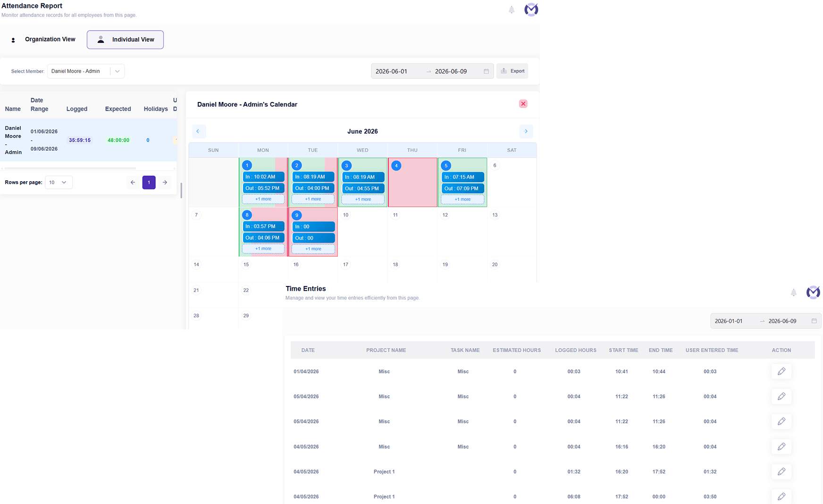Image resolution: width=823 pixels, height=504 pixels.
Task: Show more entries for June 2
Action: [x=313, y=199]
